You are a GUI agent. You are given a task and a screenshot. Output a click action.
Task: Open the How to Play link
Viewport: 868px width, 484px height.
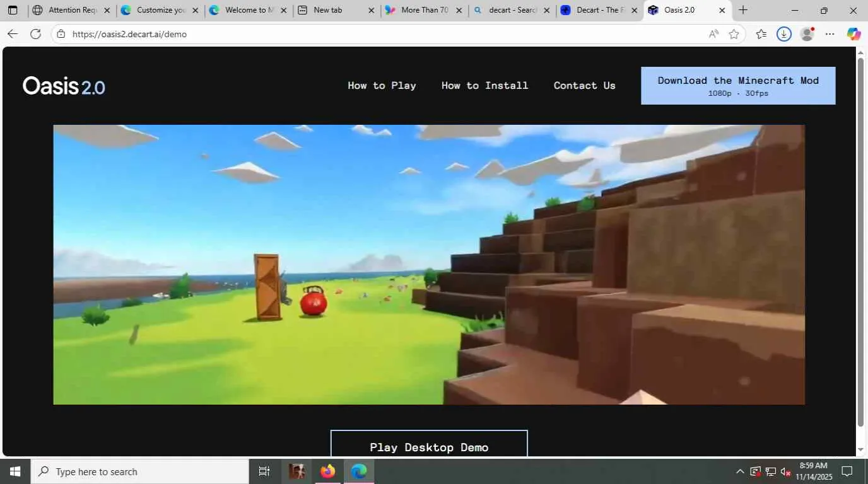382,86
